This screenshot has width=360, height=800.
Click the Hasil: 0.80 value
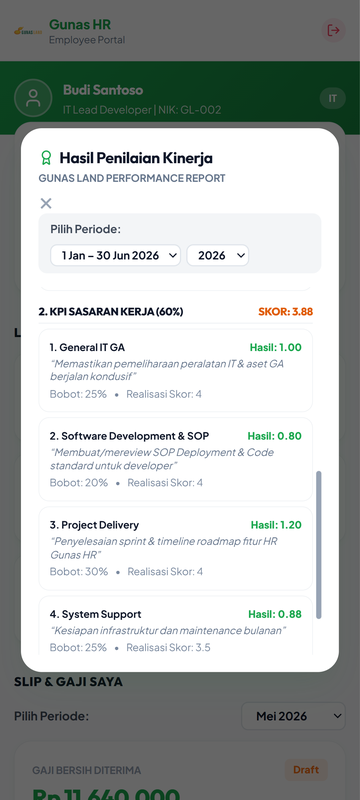pyautogui.click(x=274, y=436)
